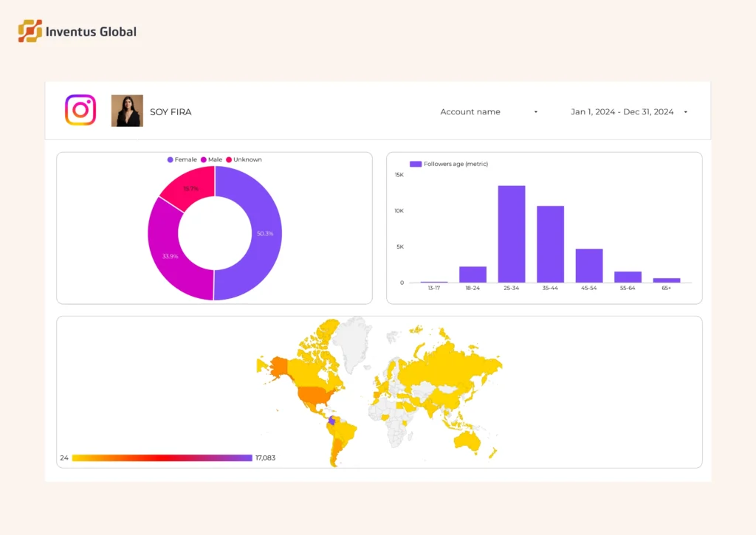Image resolution: width=756 pixels, height=535 pixels.
Task: Select the SOY FIRA account label
Action: tap(171, 111)
